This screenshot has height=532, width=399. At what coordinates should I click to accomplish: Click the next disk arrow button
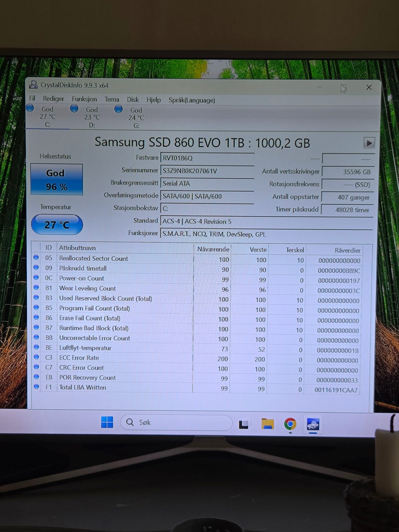click(369, 143)
